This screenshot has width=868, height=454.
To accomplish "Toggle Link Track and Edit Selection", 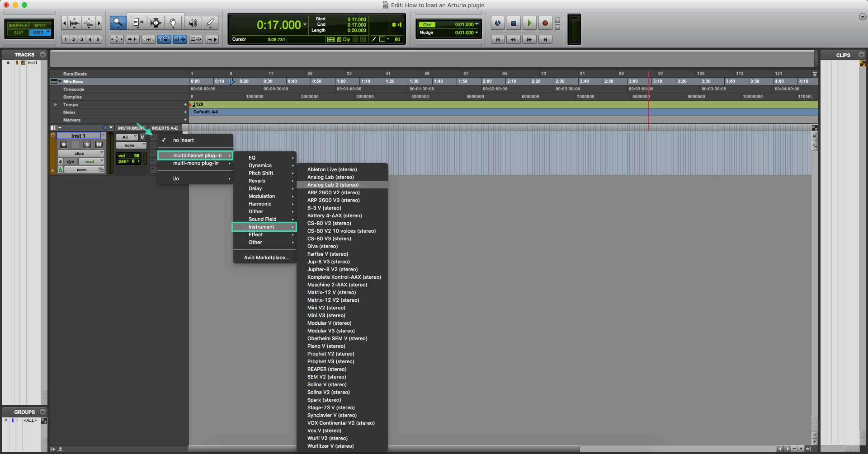I will click(x=196, y=39).
